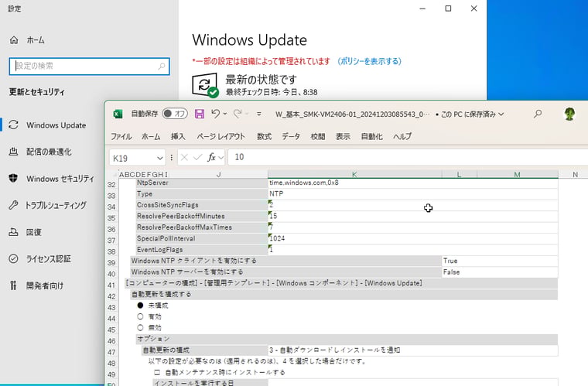Screen dimensions: 588x386
Task: Open Customize Quick Access Toolbar dropdown
Action: pyautogui.click(x=258, y=114)
